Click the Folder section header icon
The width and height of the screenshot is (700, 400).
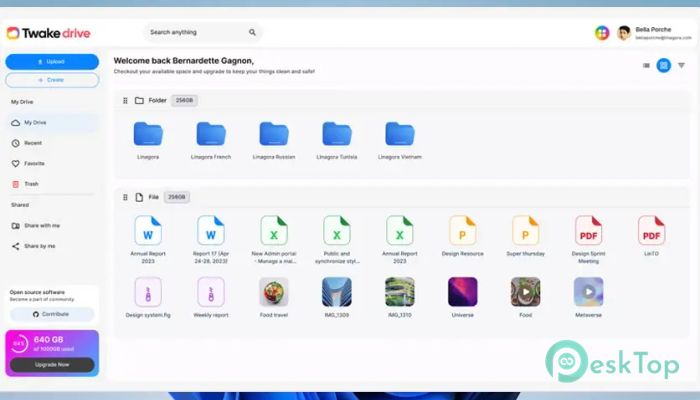[139, 100]
